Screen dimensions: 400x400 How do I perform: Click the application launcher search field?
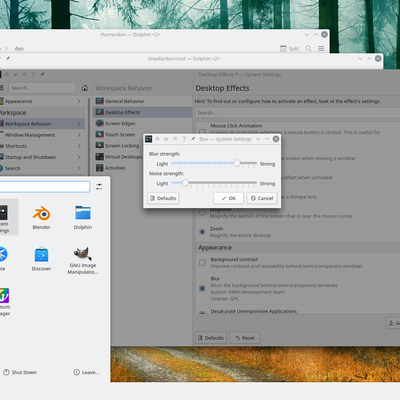(45, 187)
